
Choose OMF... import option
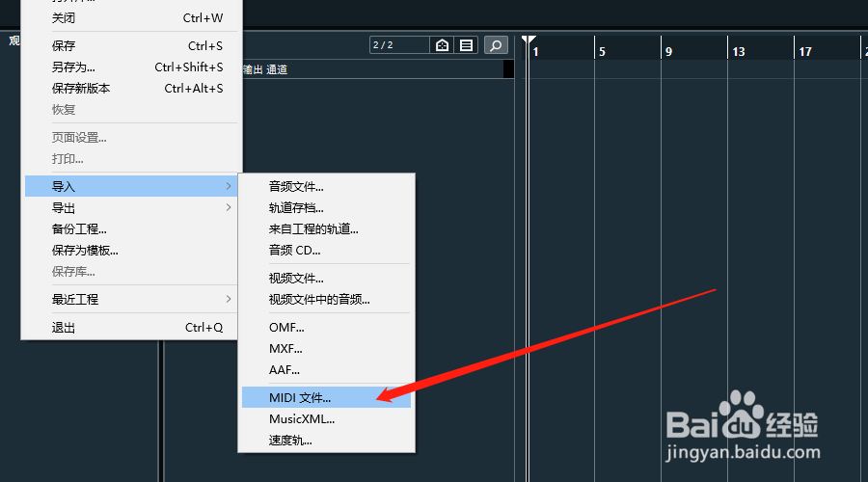click(x=326, y=328)
